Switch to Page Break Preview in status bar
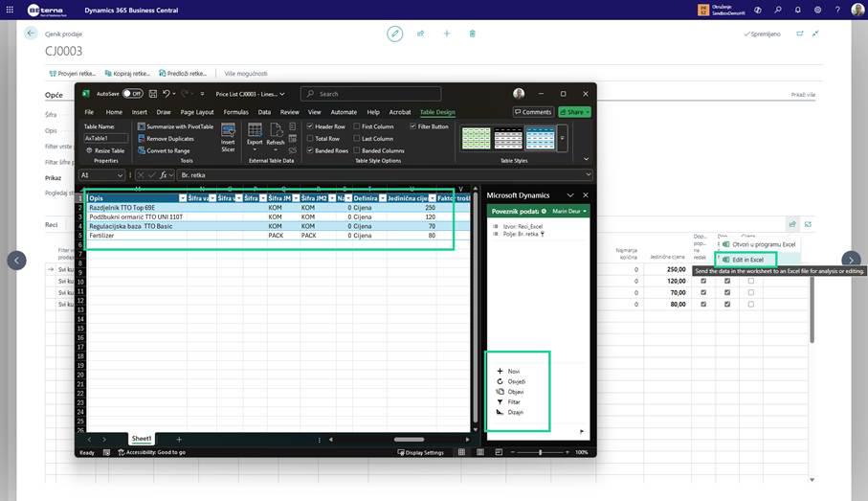868x501 pixels. (499, 452)
